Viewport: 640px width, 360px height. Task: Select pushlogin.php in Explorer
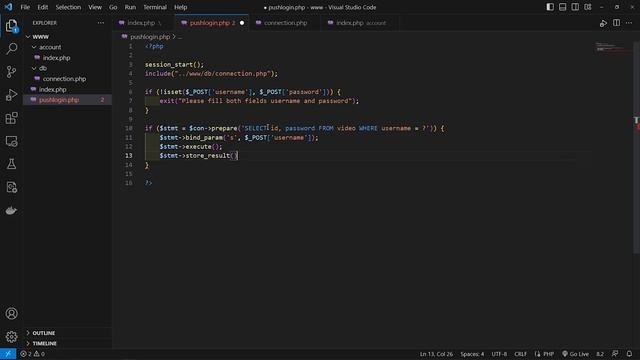(67, 100)
